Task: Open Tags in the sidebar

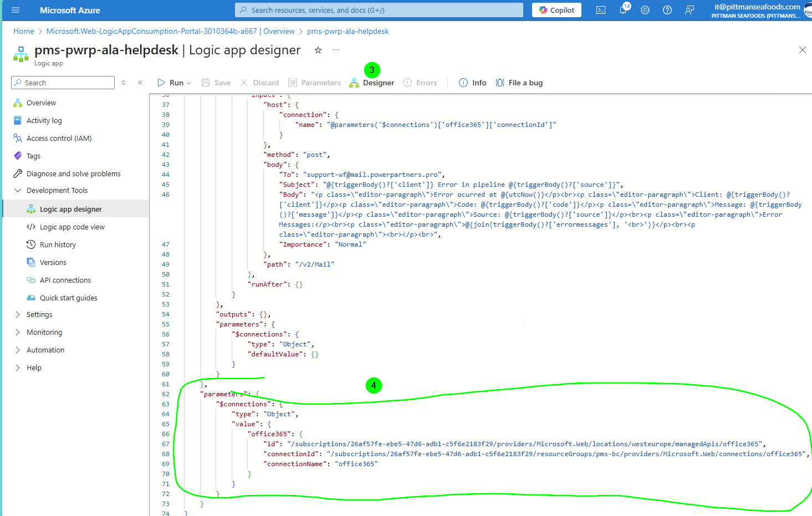Action: point(33,156)
